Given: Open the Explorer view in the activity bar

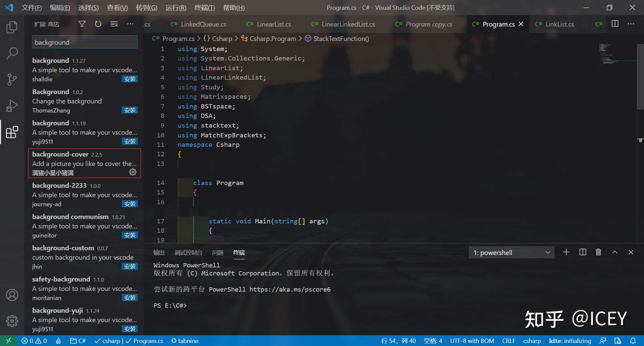Looking at the screenshot, I should pyautogui.click(x=12, y=27).
